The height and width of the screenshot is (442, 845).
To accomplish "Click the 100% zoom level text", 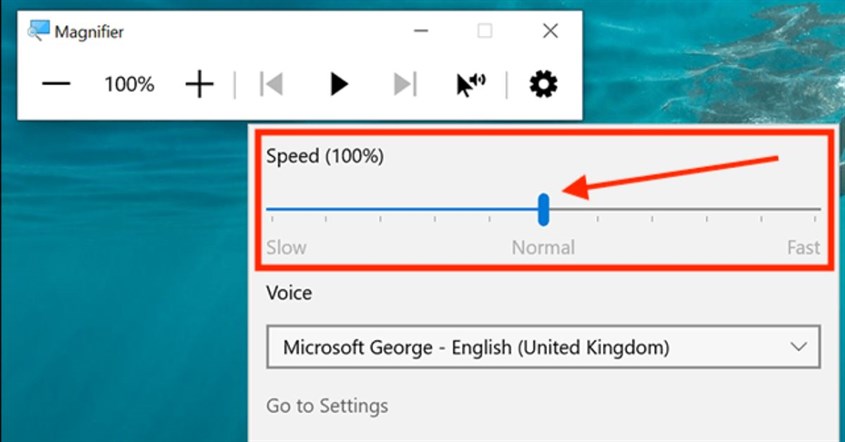I will (129, 84).
